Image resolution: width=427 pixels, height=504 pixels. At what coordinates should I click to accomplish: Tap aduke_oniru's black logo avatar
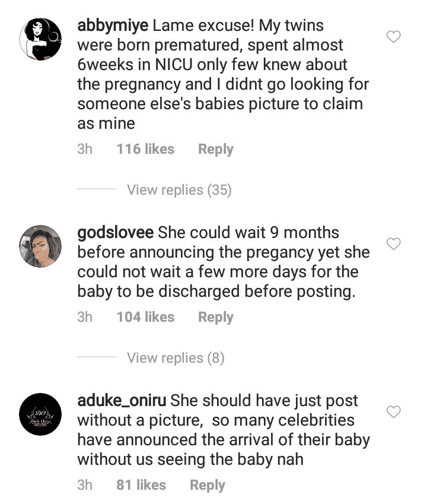[x=40, y=414]
